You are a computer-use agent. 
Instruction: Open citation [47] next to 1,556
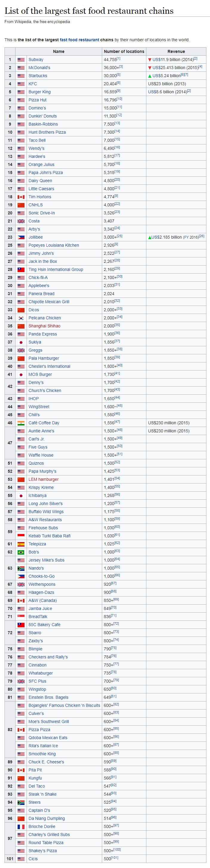tap(117, 422)
